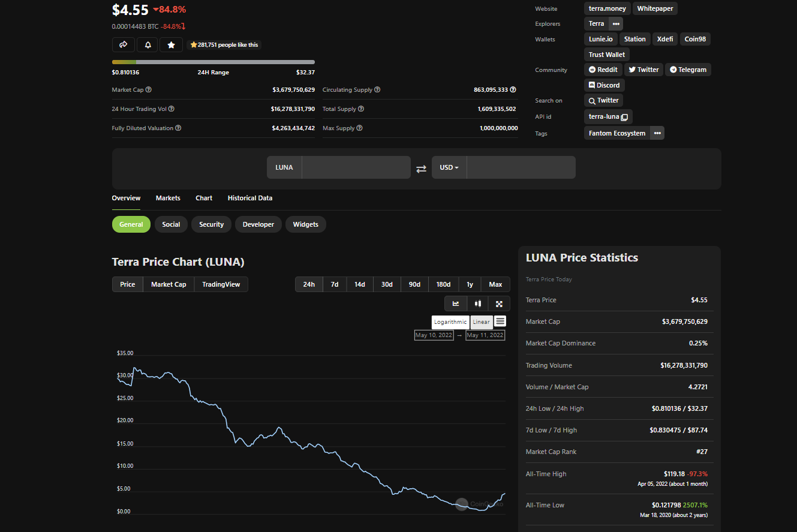Open the Xdefi wallet link

[x=664, y=39]
